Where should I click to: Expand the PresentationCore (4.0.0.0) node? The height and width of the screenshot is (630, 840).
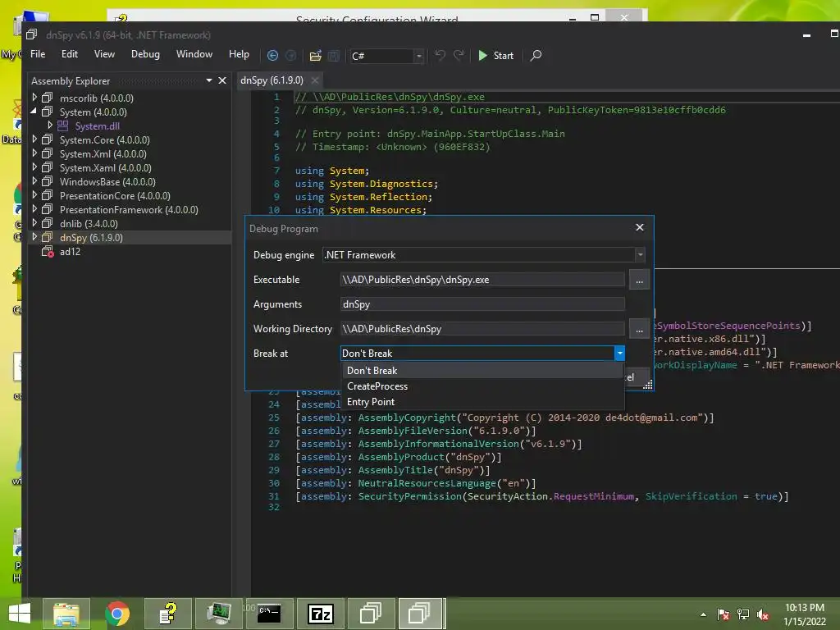[34, 195]
